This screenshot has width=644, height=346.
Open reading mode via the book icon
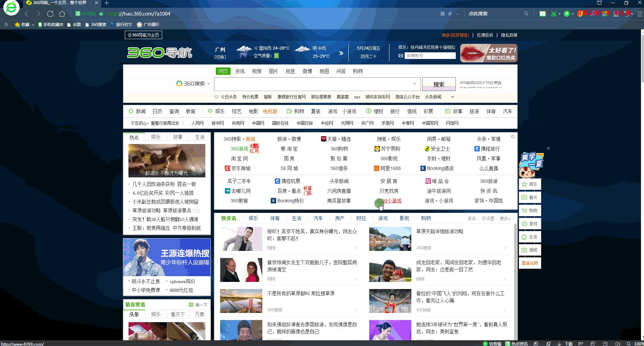pyautogui.click(x=543, y=14)
